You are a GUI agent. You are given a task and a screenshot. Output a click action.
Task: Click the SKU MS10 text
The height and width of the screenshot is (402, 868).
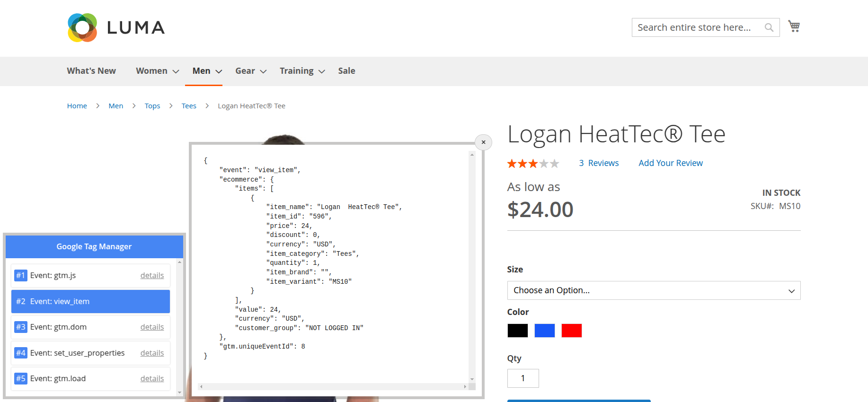775,206
